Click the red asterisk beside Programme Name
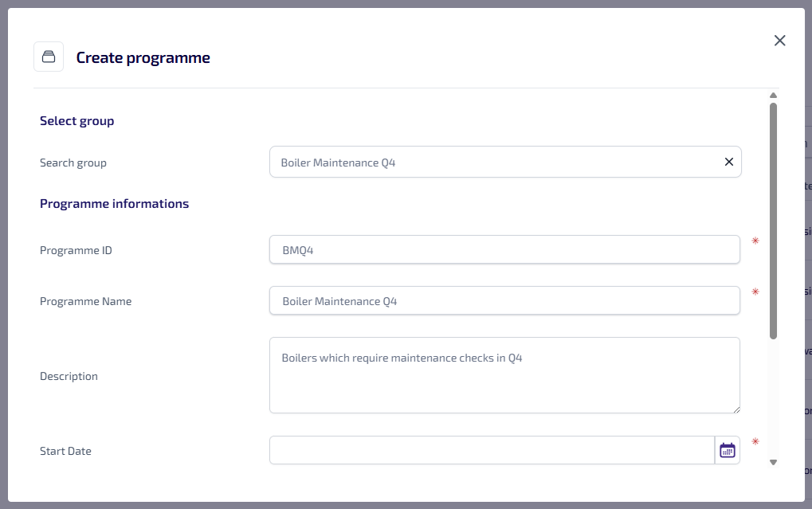 tap(755, 292)
